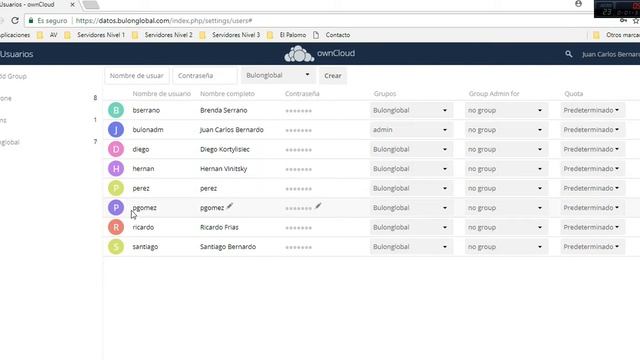Screen dimensions: 640x360
Task: Click Nombre de usuario input field
Action: tap(137, 76)
